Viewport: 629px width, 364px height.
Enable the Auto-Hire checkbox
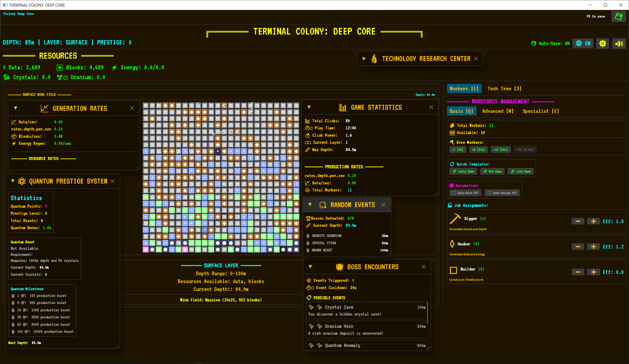coord(454,193)
